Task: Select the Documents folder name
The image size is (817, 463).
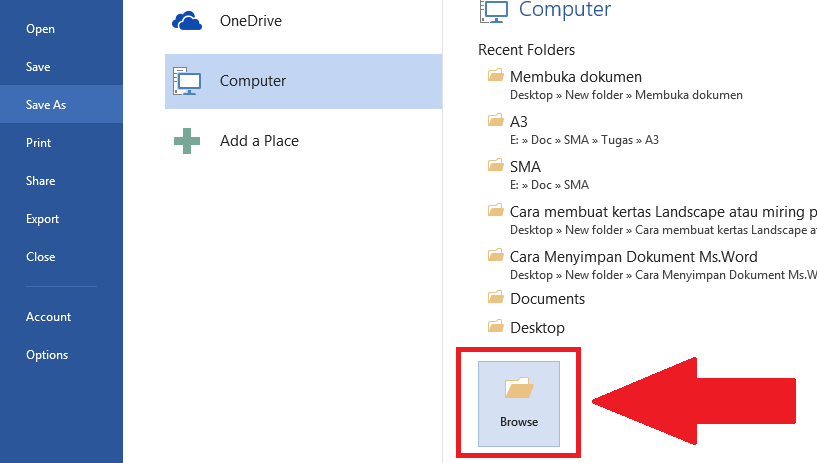Action: [548, 299]
